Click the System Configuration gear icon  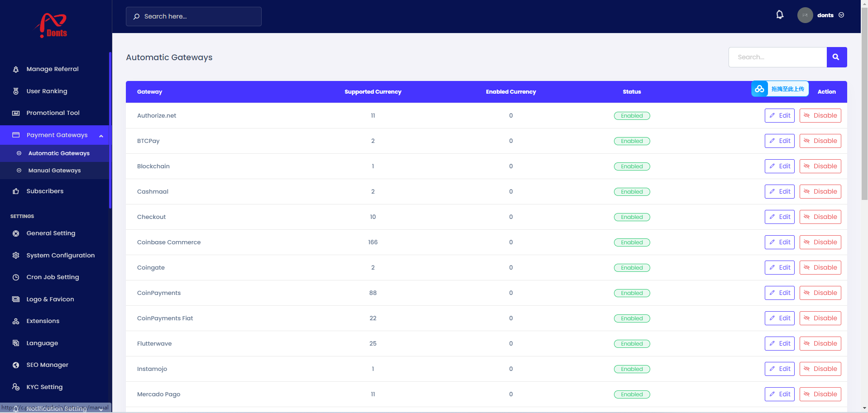pyautogui.click(x=16, y=255)
